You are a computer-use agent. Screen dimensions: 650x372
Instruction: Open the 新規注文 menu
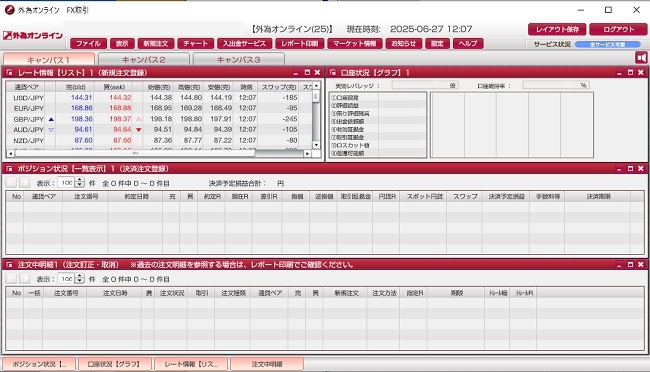[x=155, y=44]
